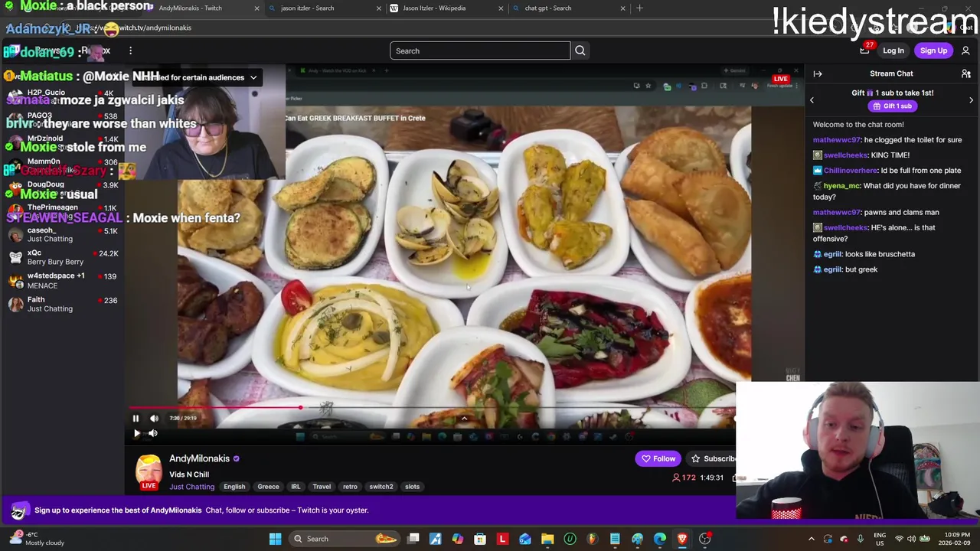
Task: Open the Twitch notifications inbox with 27 badge
Action: [x=865, y=50]
